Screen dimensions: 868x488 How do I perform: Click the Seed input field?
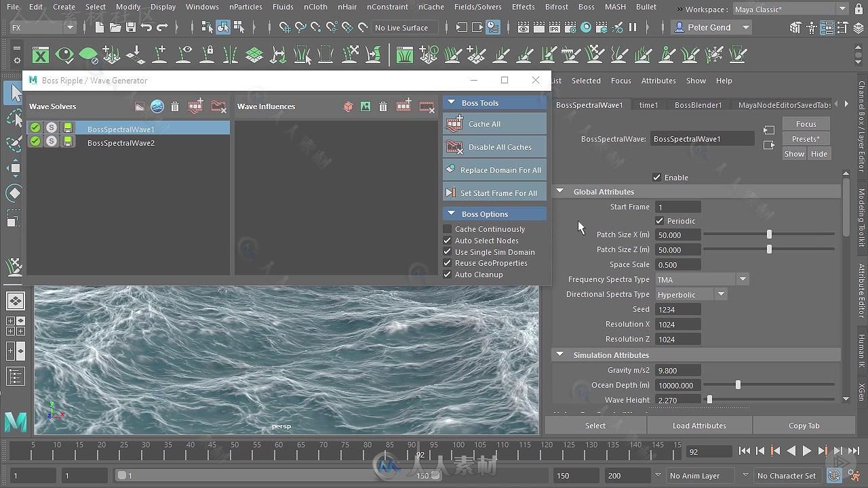678,309
